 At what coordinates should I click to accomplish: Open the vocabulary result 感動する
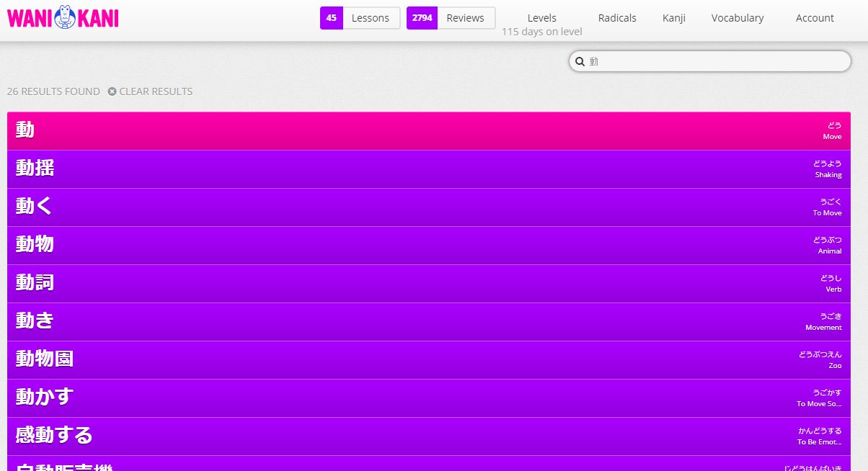429,436
